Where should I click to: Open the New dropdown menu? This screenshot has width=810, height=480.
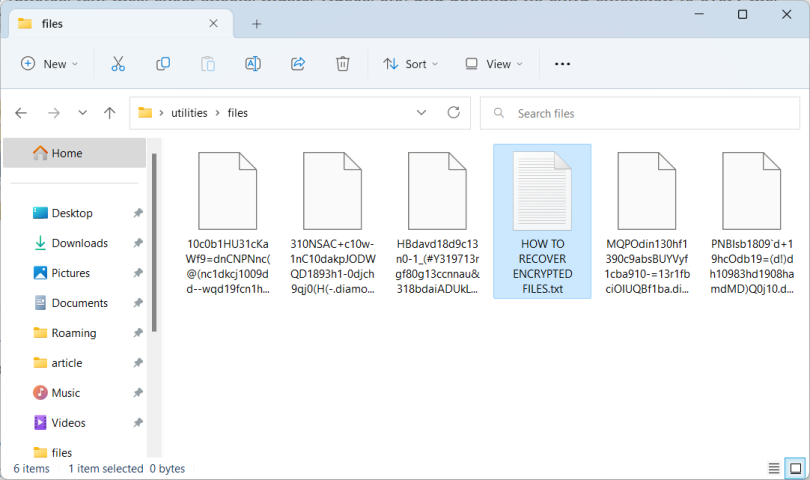point(49,64)
